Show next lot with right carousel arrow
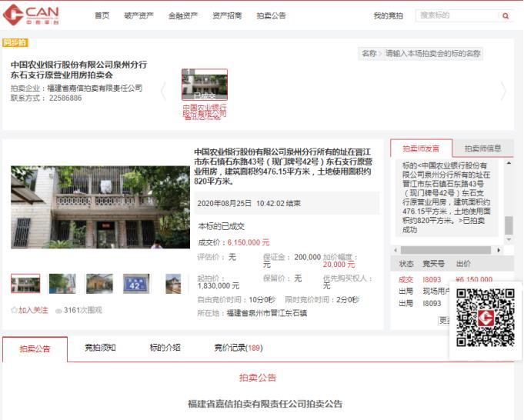 (x=503, y=91)
